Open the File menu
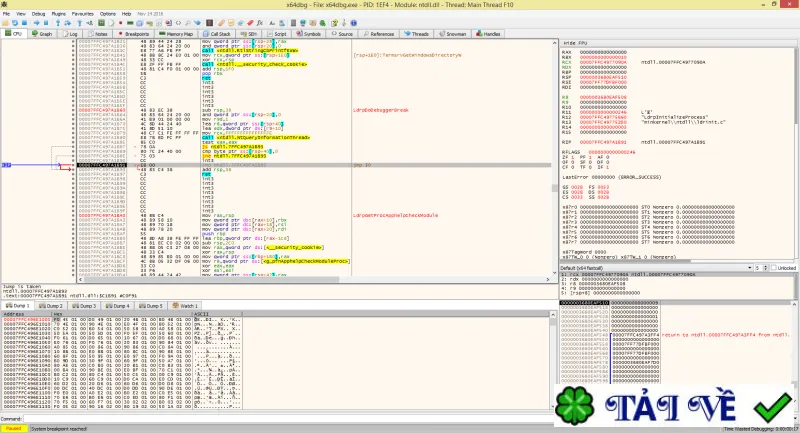 6,14
